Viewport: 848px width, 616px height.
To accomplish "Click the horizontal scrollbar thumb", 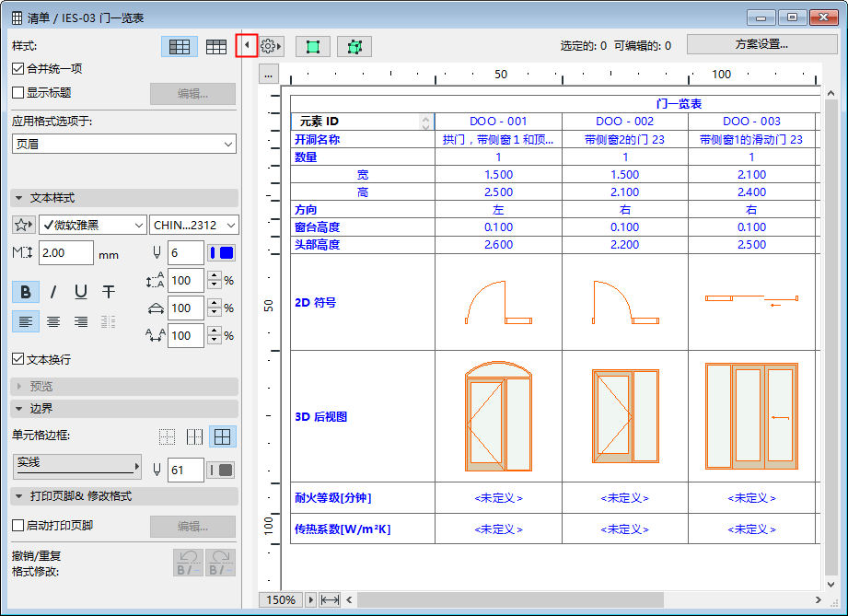I will [510, 599].
